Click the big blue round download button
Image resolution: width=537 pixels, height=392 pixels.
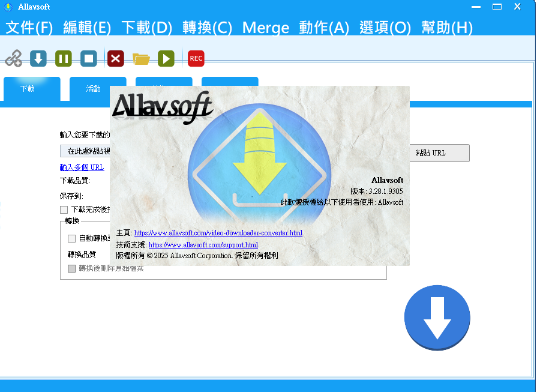point(437,318)
